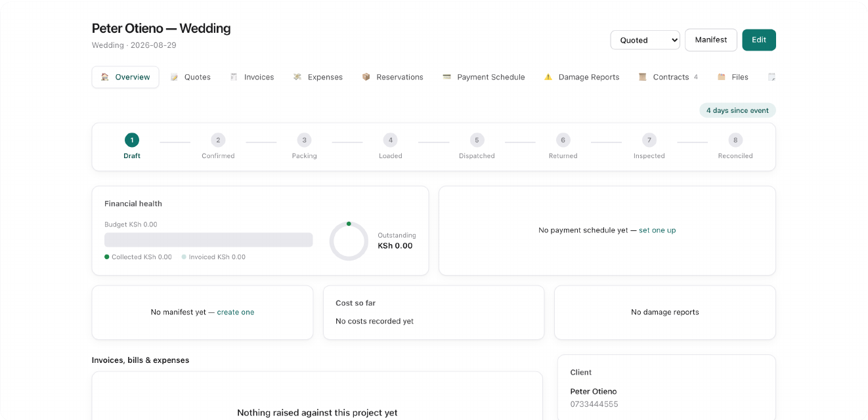Select step 7 Inspected in progress tracker
This screenshot has height=420, width=868.
(x=649, y=146)
